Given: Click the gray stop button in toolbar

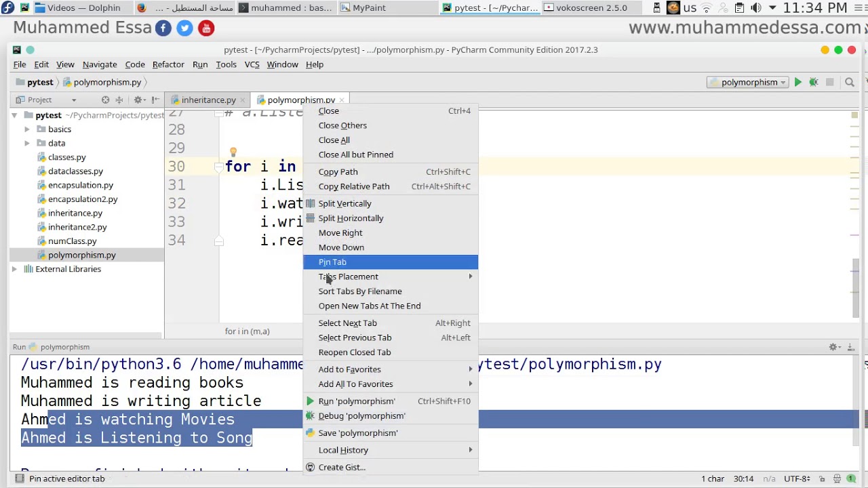Looking at the screenshot, I should pyautogui.click(x=829, y=82).
